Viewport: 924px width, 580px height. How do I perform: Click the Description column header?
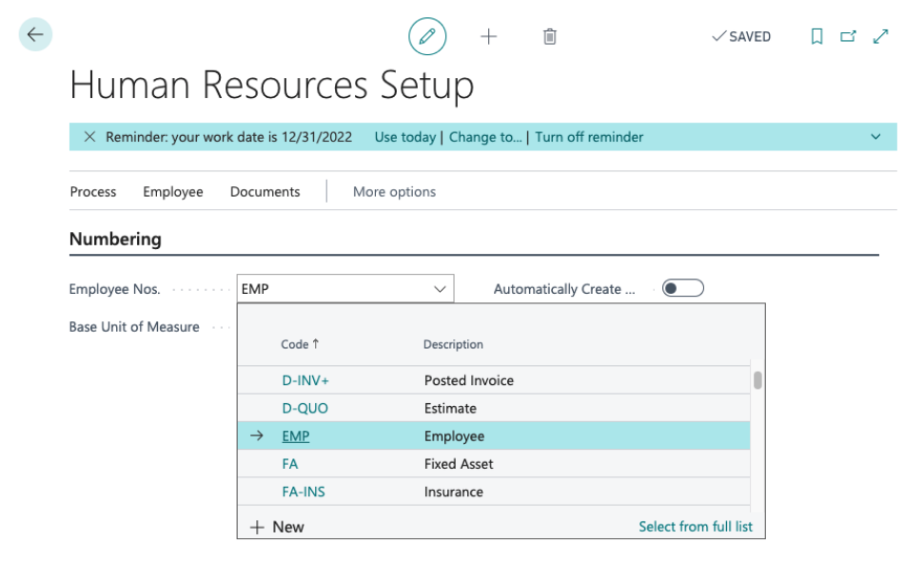coord(453,344)
